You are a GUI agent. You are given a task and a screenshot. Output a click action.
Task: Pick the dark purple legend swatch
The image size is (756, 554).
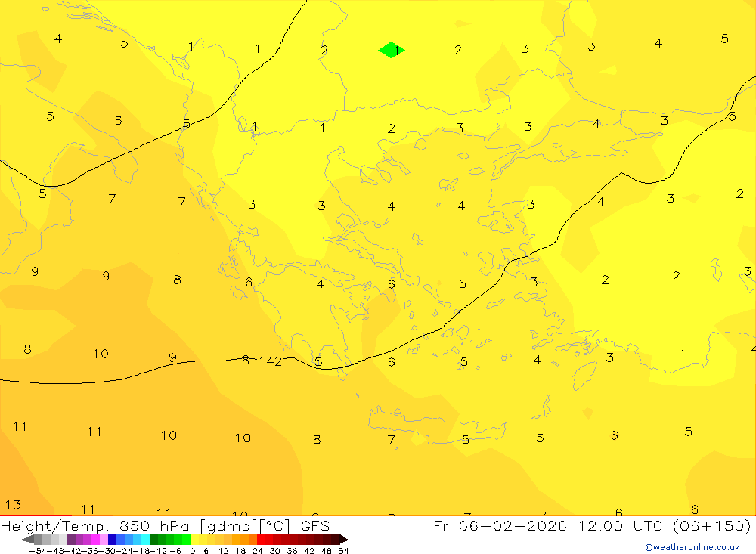[71, 540]
